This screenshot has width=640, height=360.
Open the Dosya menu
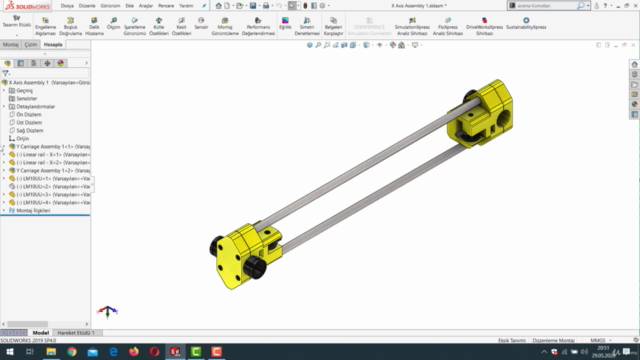coord(67,6)
